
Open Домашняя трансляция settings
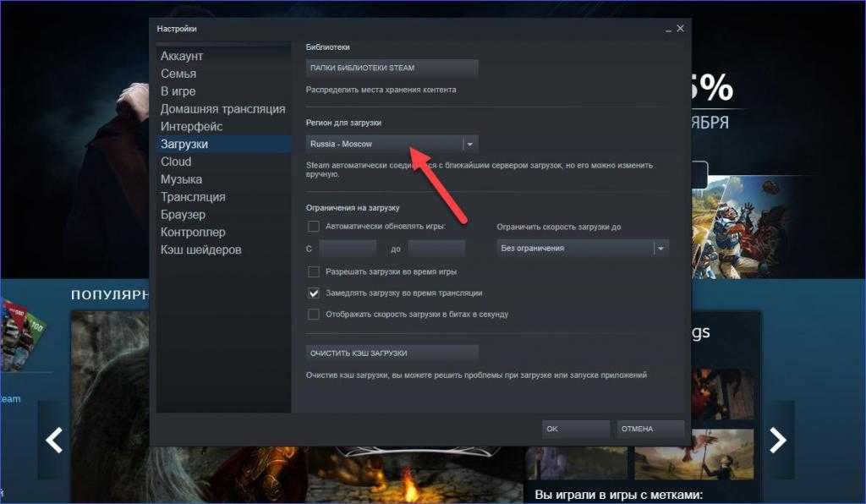click(x=223, y=109)
